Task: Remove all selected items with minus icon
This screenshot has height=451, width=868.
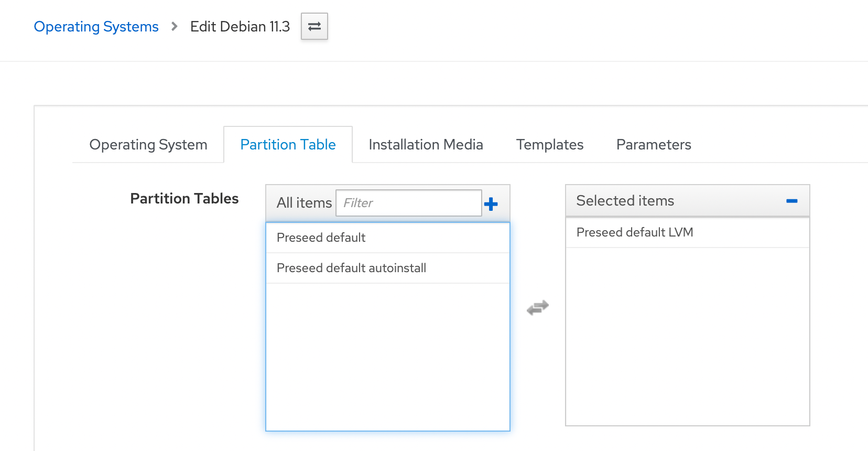Action: [x=791, y=201]
